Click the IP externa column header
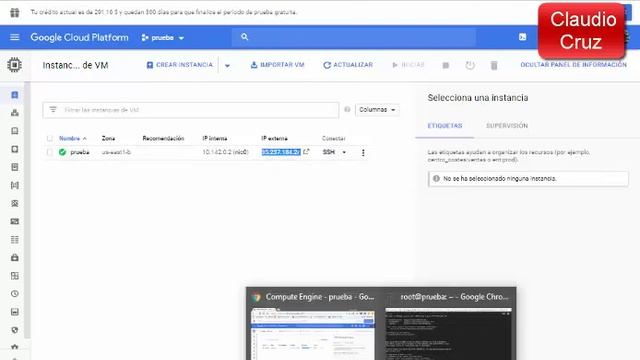Image resolution: width=640 pixels, height=360 pixels. [274, 138]
